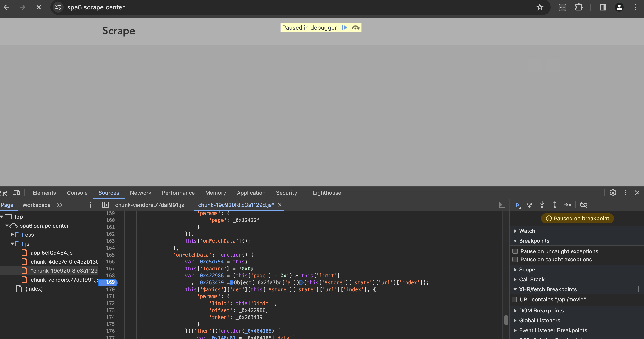Enable Pause on caught exceptions
Image resolution: width=644 pixels, height=339 pixels.
click(514, 259)
